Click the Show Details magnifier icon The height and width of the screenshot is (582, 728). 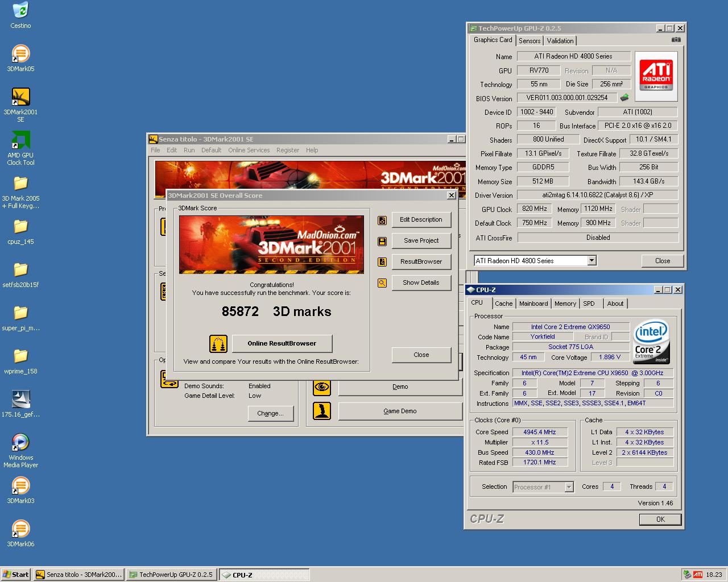[382, 282]
